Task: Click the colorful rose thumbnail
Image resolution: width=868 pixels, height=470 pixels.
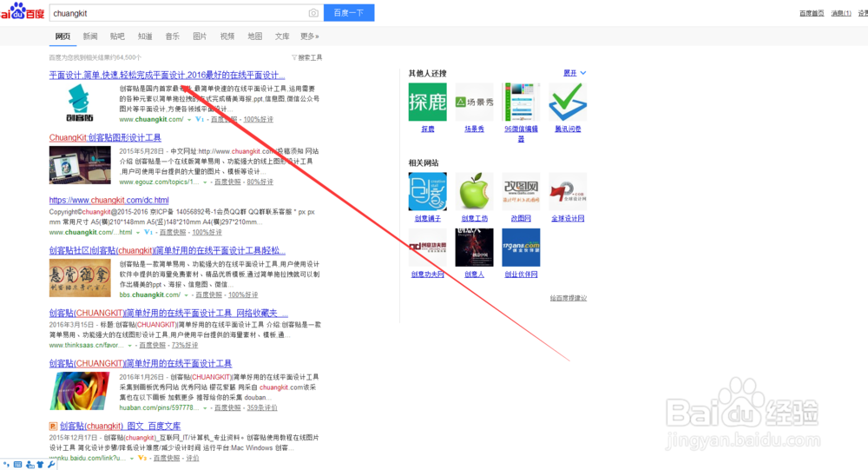Action: [x=80, y=391]
